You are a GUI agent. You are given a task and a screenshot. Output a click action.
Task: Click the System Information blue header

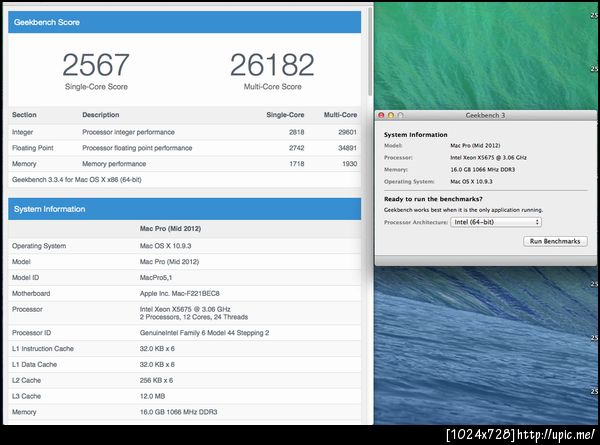(x=184, y=209)
